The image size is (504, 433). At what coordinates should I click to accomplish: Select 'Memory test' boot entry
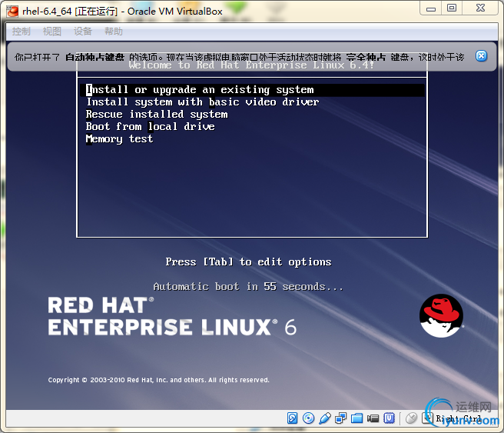(120, 138)
